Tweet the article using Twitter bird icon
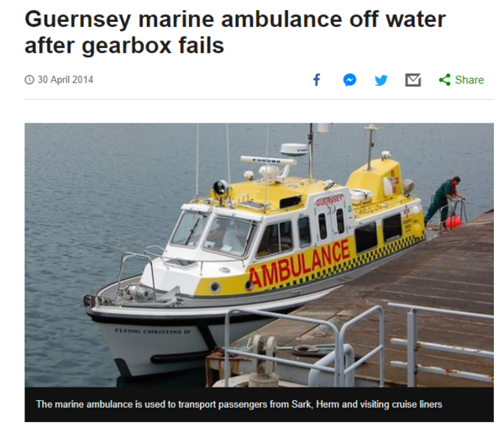Image resolution: width=504 pixels, height=433 pixels. point(381,80)
